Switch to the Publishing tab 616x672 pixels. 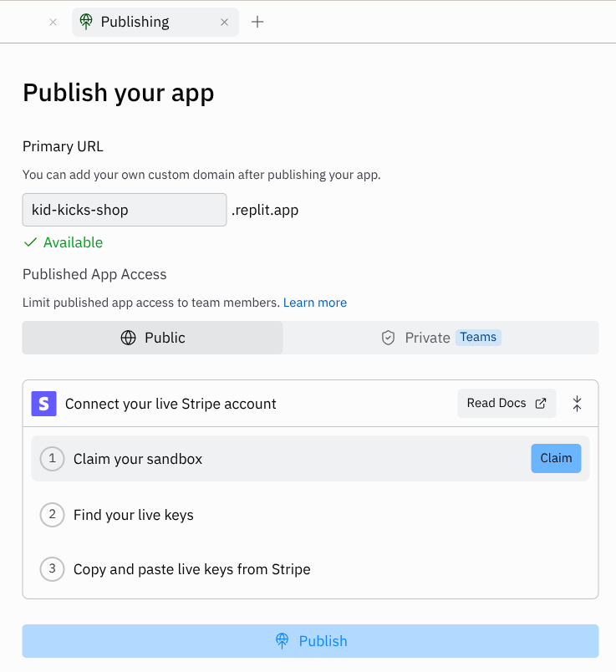coord(155,22)
